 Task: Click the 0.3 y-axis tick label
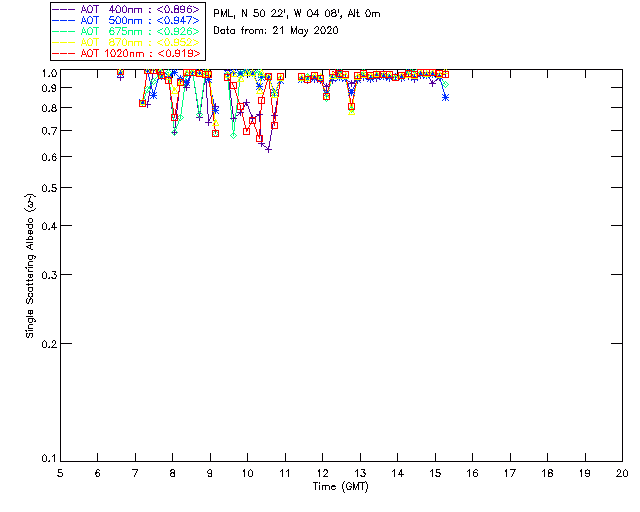tap(49, 275)
